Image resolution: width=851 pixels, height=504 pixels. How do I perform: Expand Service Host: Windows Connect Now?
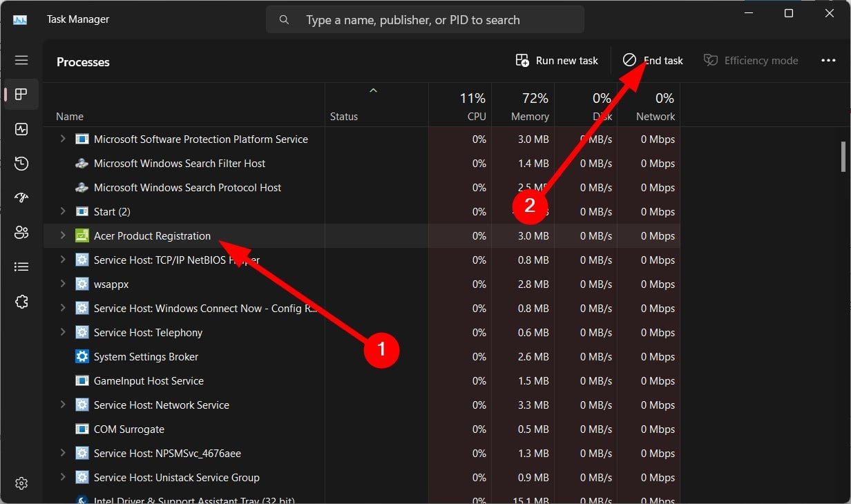click(62, 308)
